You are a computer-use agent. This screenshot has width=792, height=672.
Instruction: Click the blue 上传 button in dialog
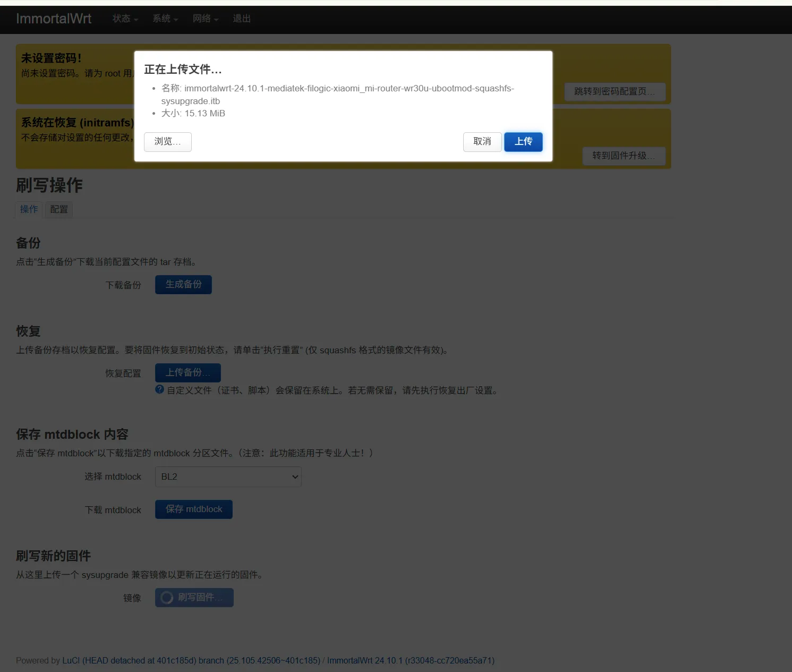[x=523, y=142]
